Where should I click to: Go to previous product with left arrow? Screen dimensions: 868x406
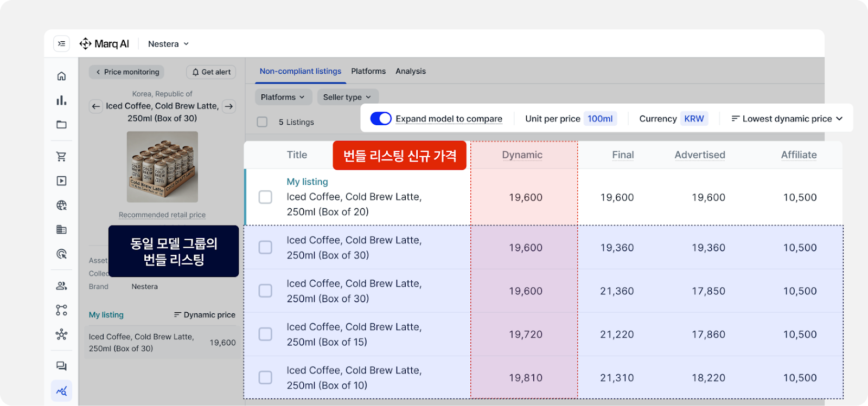pyautogui.click(x=96, y=106)
